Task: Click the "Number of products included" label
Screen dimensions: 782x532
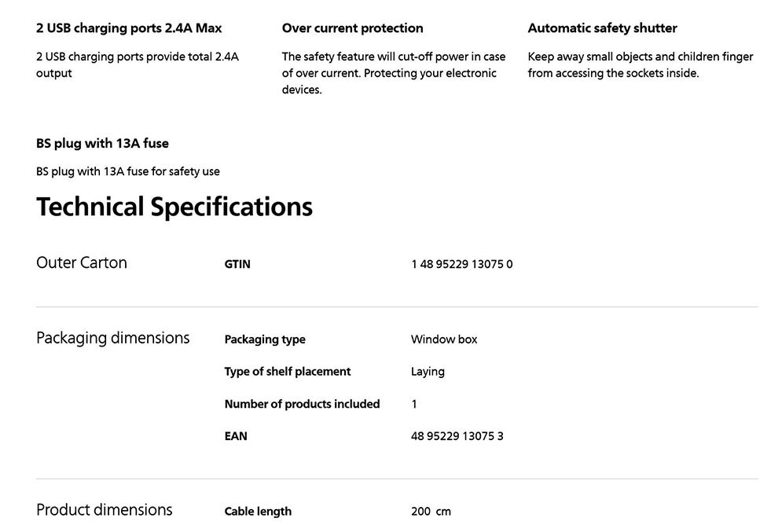Action: 302,404
